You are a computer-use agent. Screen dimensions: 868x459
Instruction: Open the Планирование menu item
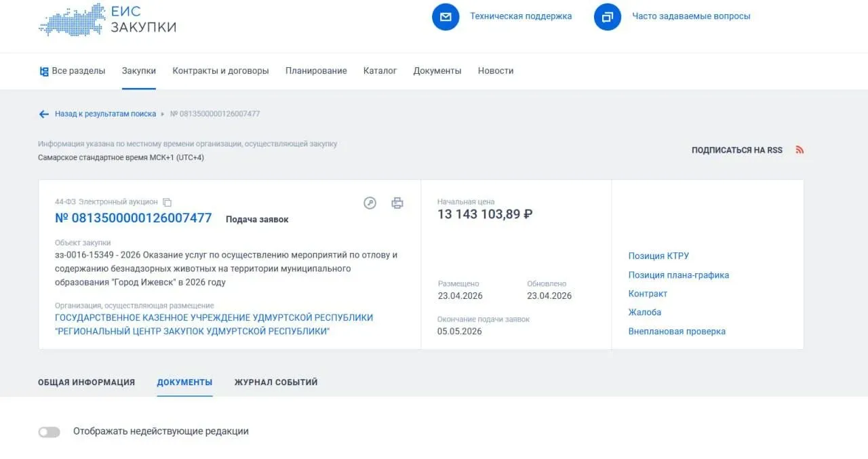(x=316, y=71)
